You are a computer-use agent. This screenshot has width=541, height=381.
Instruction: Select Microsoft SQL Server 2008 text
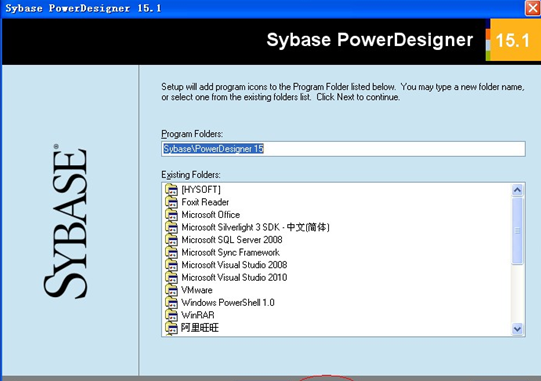(x=232, y=240)
